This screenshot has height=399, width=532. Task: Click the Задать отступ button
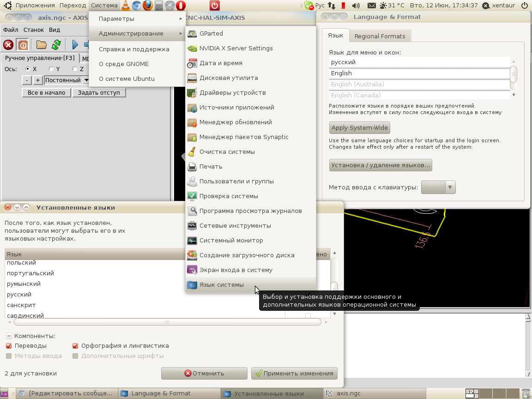click(99, 93)
